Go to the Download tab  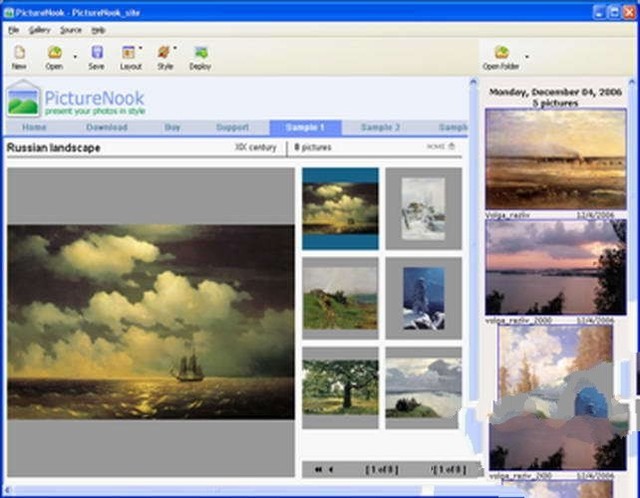tap(107, 128)
